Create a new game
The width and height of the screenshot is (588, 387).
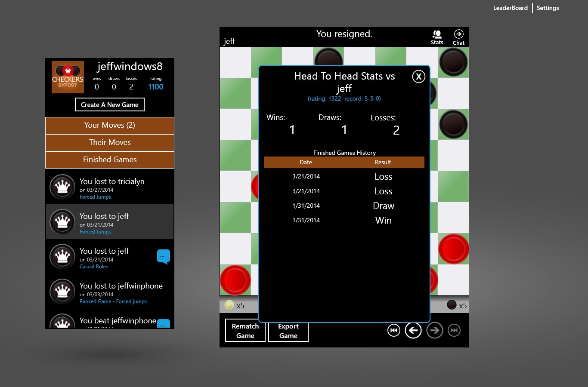coord(109,104)
